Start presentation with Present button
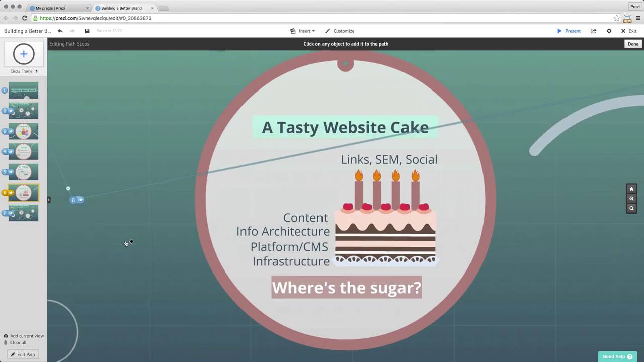Screen dimensions: 644x362 pos(569,31)
